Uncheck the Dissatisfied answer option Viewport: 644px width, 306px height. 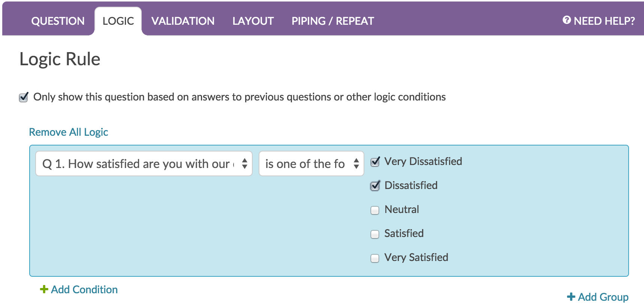point(375,186)
